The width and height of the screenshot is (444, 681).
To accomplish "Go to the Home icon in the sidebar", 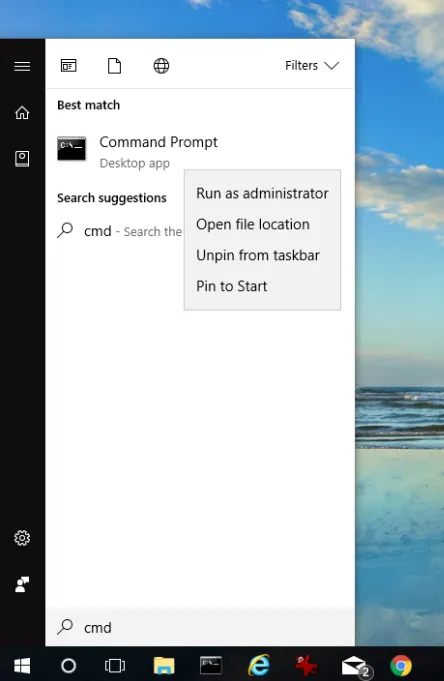I will click(22, 112).
